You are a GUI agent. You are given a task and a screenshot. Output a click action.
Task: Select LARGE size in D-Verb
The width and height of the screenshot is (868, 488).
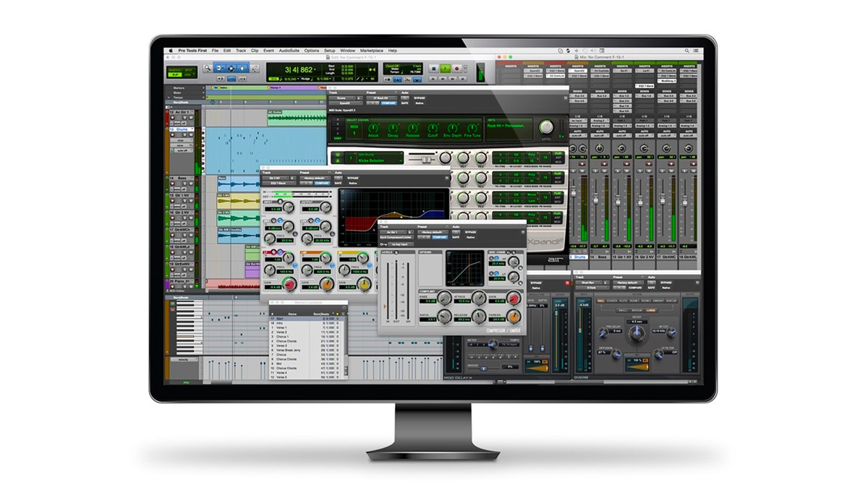(x=650, y=310)
